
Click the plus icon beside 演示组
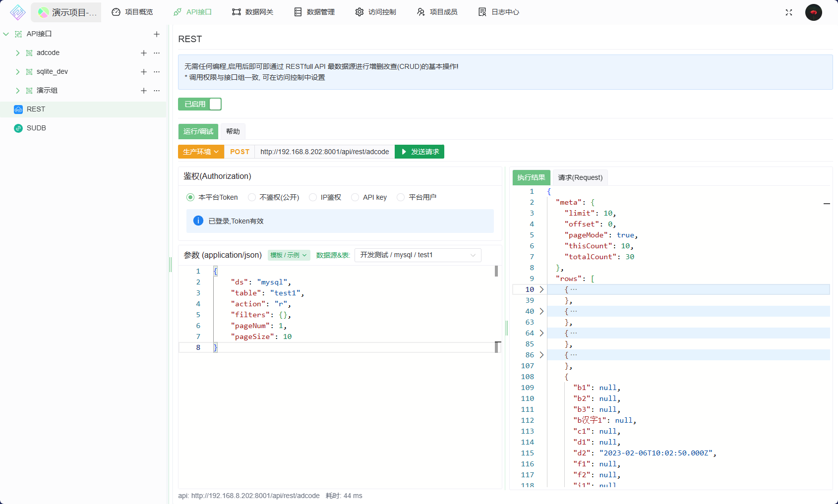click(144, 91)
